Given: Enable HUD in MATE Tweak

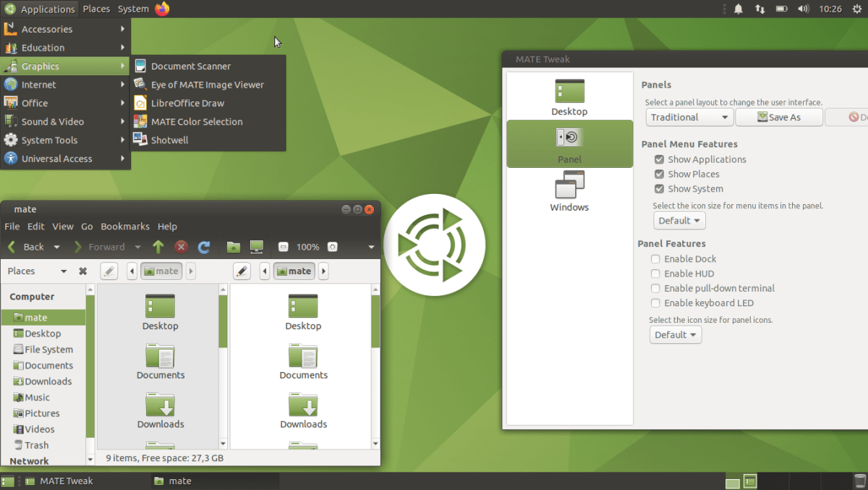Looking at the screenshot, I should click(x=655, y=274).
